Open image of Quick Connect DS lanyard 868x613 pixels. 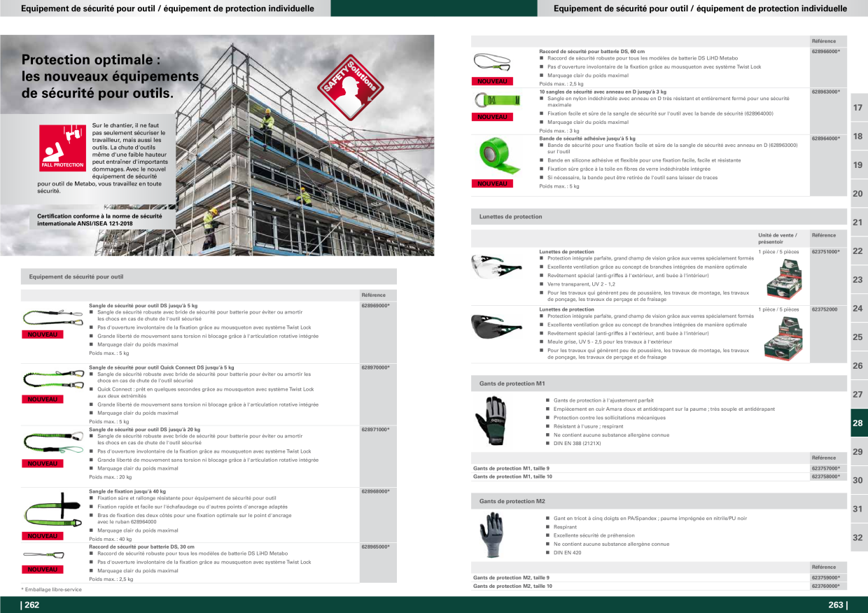52,380
